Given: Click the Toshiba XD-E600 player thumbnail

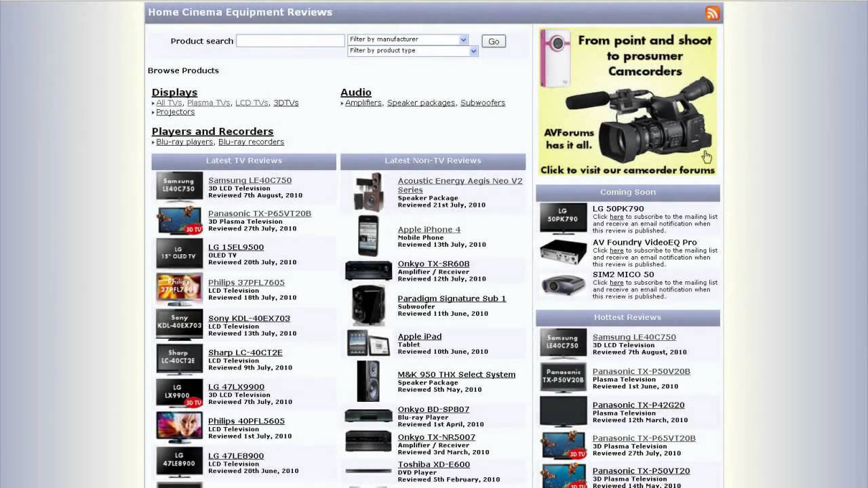Looking at the screenshot, I should tap(369, 470).
